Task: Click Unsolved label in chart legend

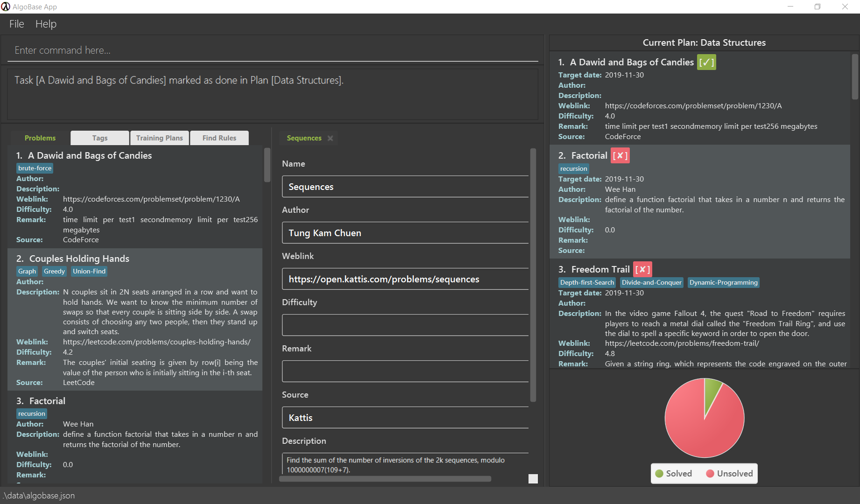Action: (735, 474)
